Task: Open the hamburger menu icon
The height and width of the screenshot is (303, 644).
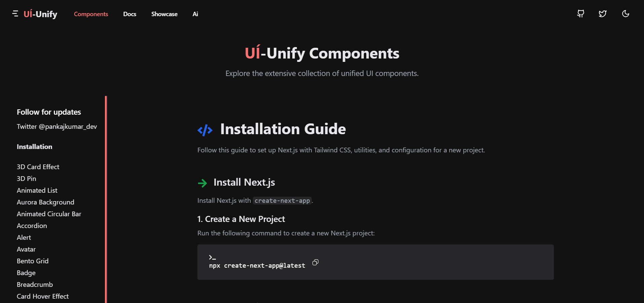Action: [x=15, y=13]
